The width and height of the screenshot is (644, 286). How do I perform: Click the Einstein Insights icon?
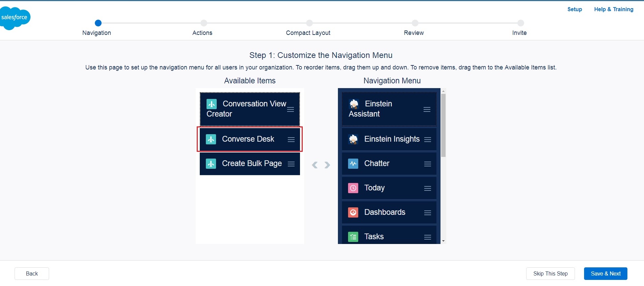pos(353,139)
